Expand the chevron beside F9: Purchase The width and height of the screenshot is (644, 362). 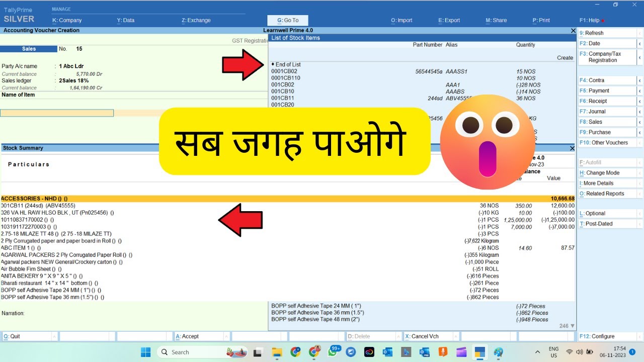[640, 132]
